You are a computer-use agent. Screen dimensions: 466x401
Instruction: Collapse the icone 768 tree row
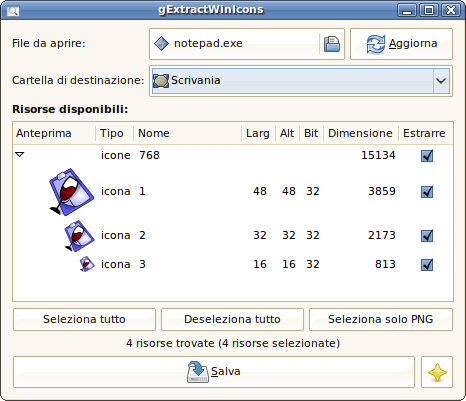click(x=20, y=154)
